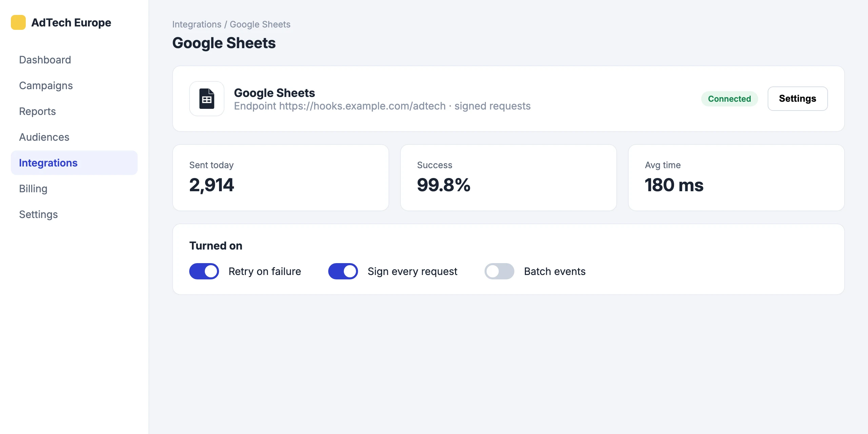Click the yellow AdTech Europe logo square

point(18,22)
